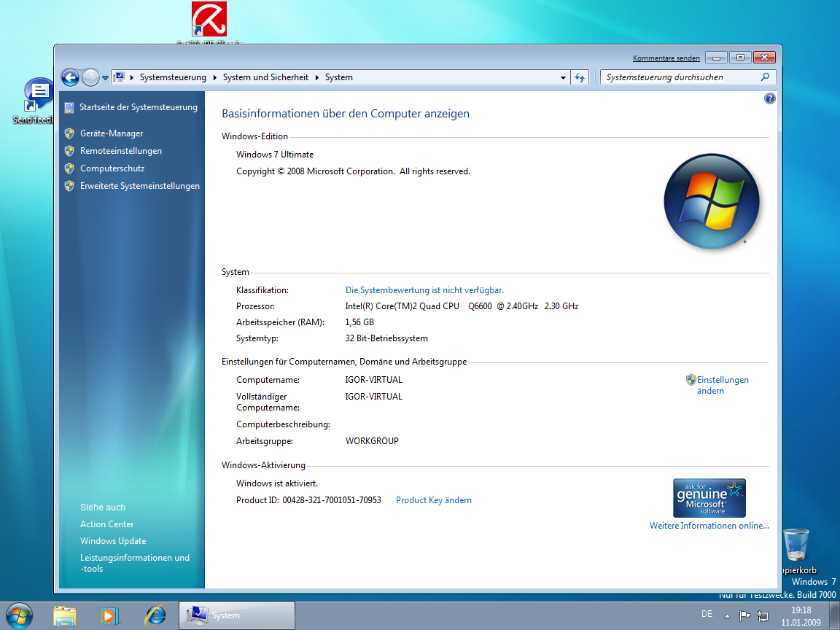The height and width of the screenshot is (630, 840).
Task: Expand the address bar history dropdown
Action: click(x=563, y=77)
